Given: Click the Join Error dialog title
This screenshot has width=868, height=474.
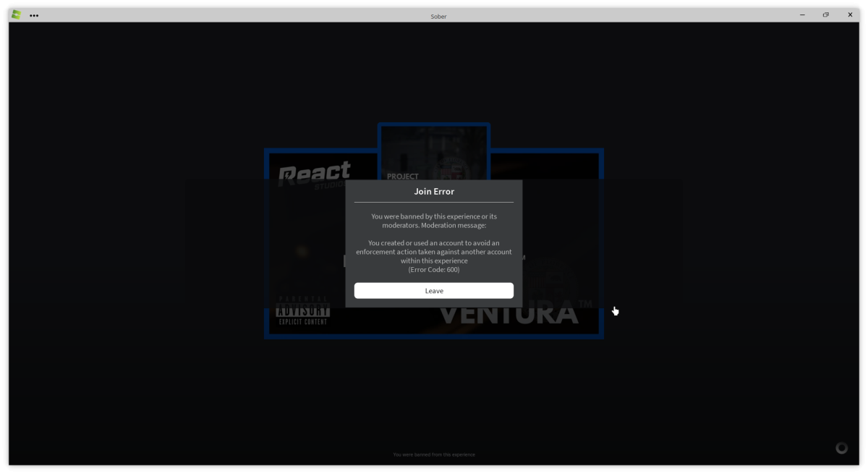Looking at the screenshot, I should (434, 192).
